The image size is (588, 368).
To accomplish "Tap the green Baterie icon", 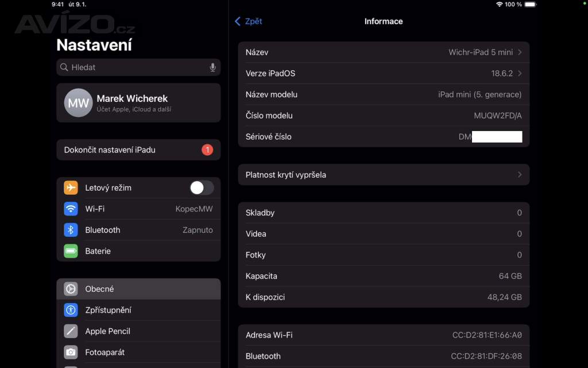I will pos(71,251).
